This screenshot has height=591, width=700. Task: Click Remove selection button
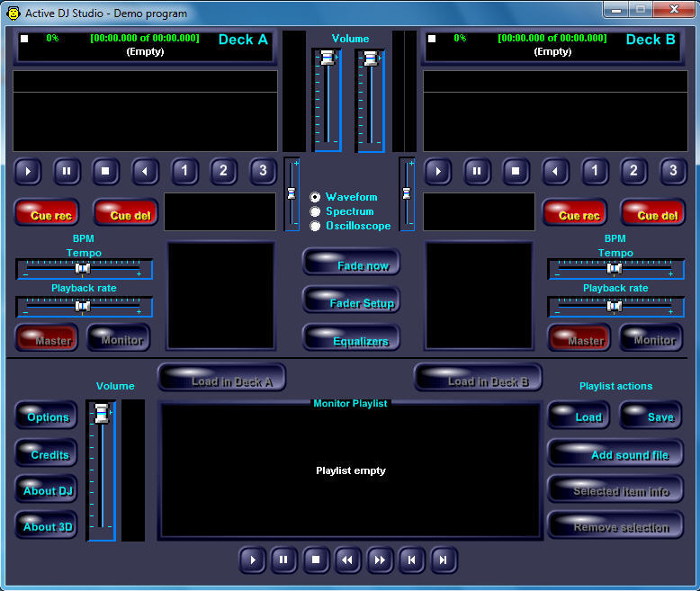(x=615, y=525)
